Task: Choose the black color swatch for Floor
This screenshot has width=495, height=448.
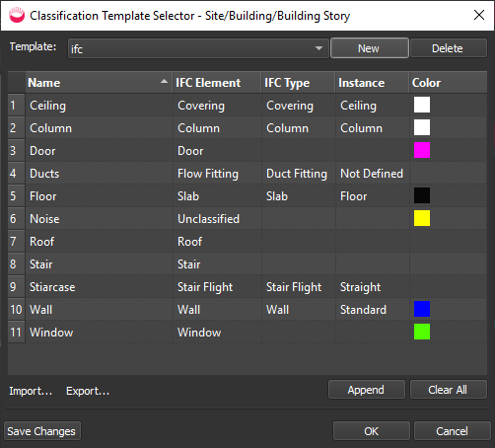Action: pyautogui.click(x=422, y=195)
